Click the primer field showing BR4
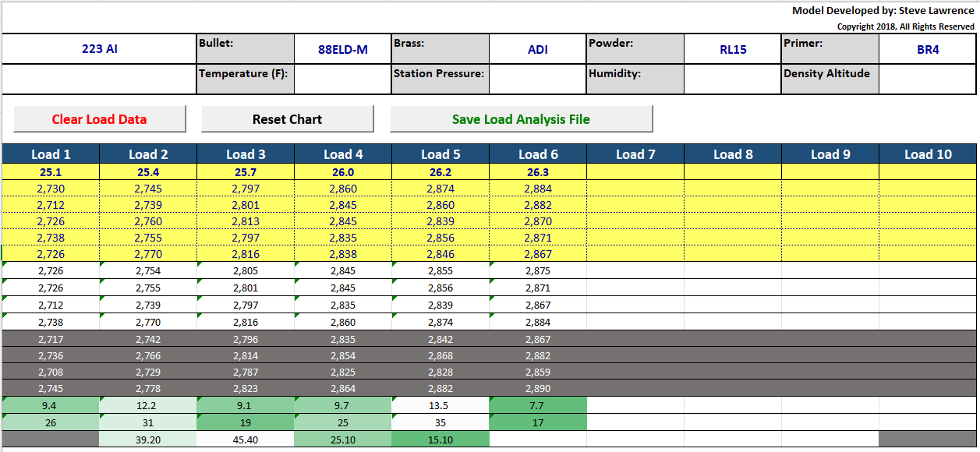This screenshot has height=452, width=980. (x=927, y=49)
